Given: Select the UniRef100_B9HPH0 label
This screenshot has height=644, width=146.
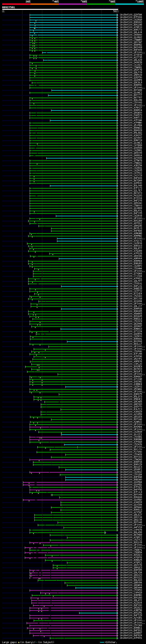Looking at the screenshot, I should click(x=131, y=85).
